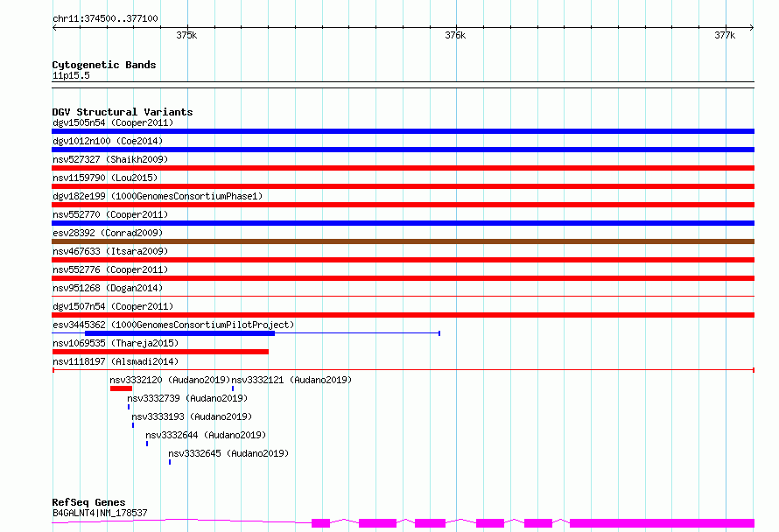The width and height of the screenshot is (779, 532).
Task: Click the first magenta exon of B4GALNT4
Action: click(321, 523)
